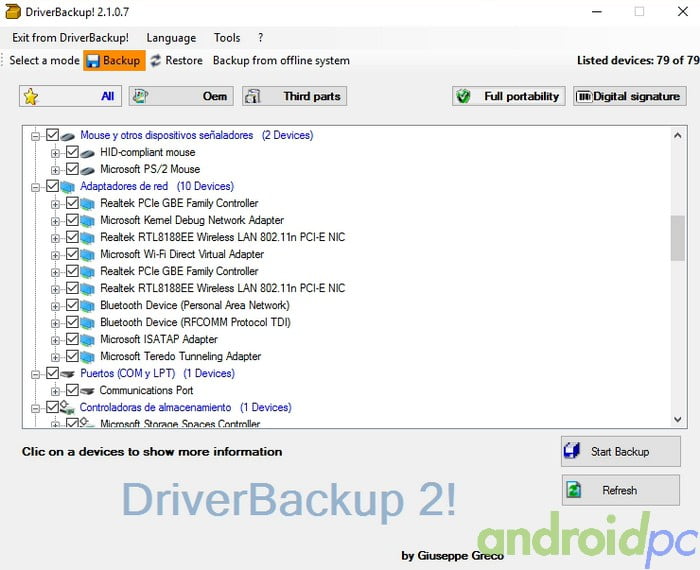Click the arrows icon next to Restore
The height and width of the screenshot is (570, 700).
(x=155, y=60)
